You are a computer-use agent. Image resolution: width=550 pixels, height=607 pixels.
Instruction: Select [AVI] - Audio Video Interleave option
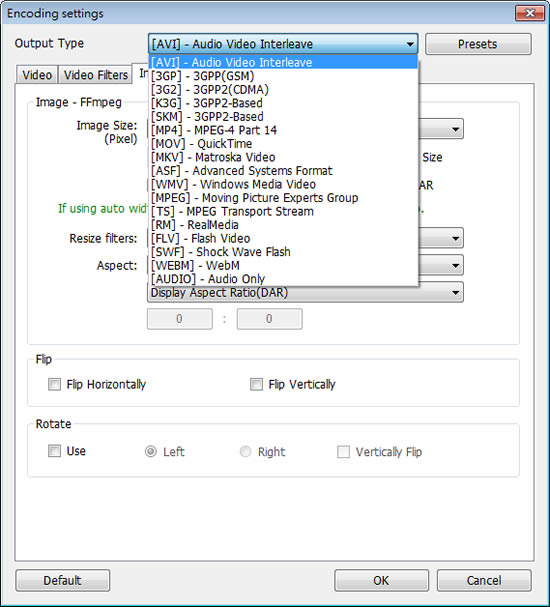pyautogui.click(x=283, y=62)
